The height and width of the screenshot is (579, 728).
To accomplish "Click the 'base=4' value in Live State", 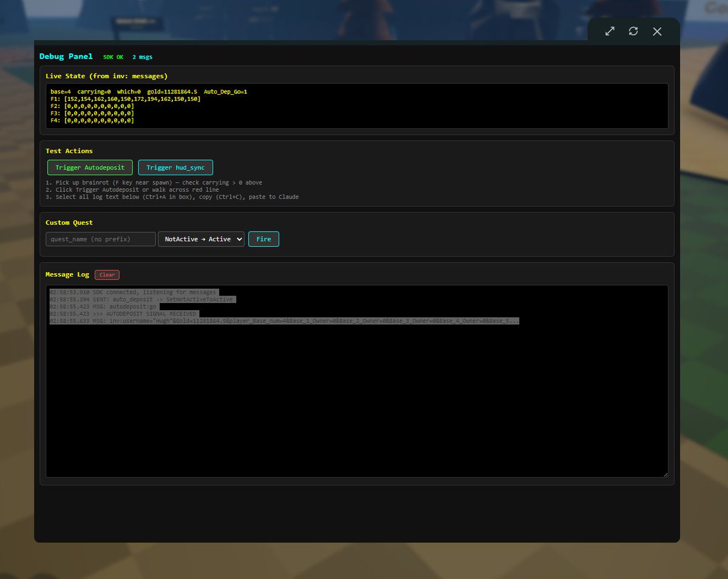I will (61, 92).
